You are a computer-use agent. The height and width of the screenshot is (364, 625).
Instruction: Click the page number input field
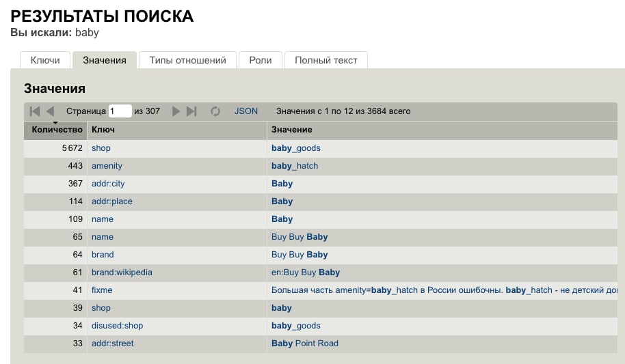[x=120, y=111]
